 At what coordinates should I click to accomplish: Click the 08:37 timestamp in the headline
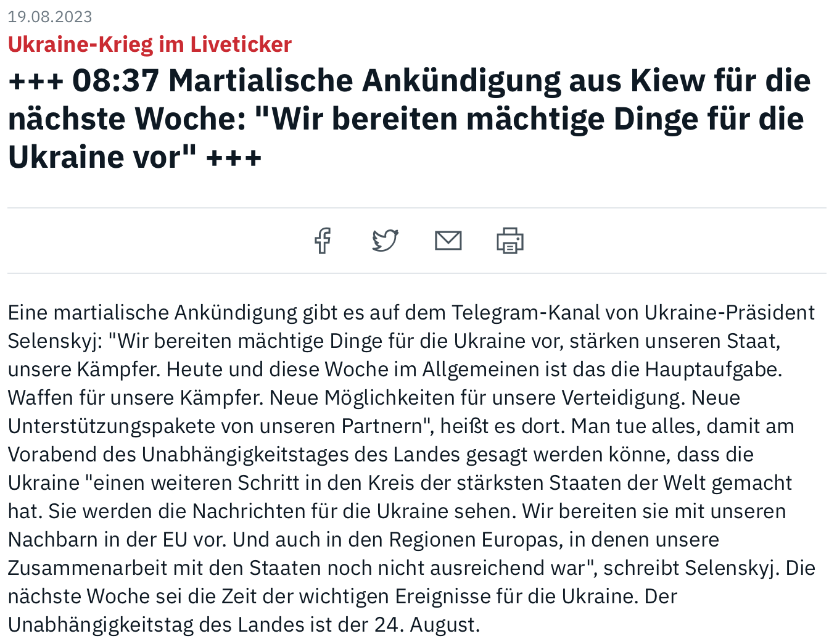[x=115, y=81]
